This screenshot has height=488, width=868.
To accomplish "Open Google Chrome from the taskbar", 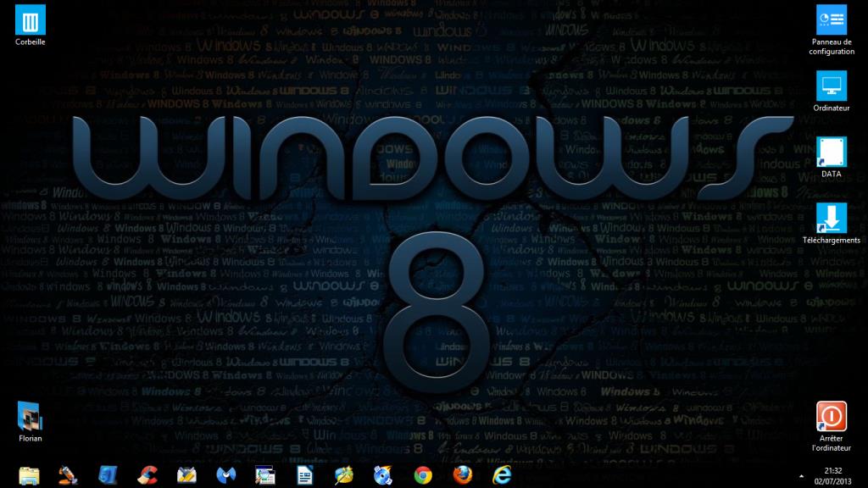I will 423,475.
